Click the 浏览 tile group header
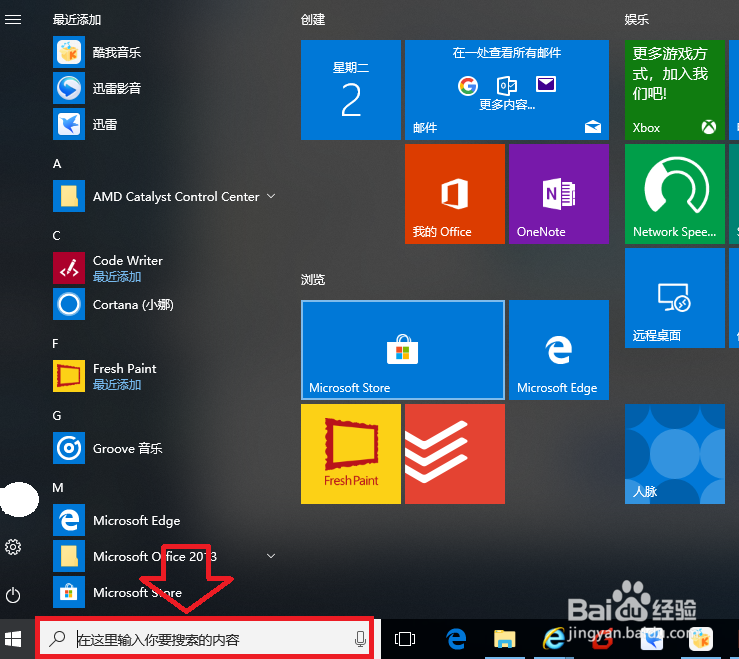The height and width of the screenshot is (659, 739). tap(313, 280)
